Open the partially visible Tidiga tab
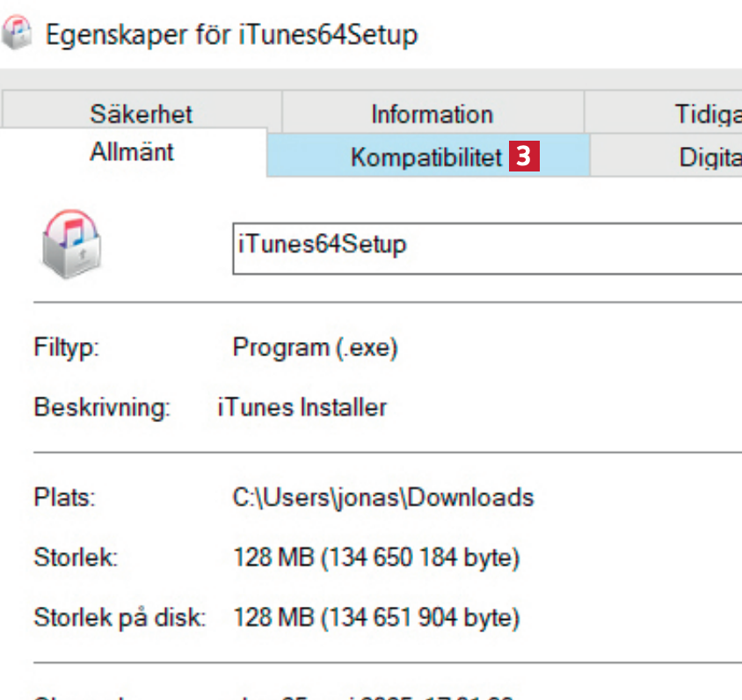This screenshot has height=700, width=742. pos(703,114)
